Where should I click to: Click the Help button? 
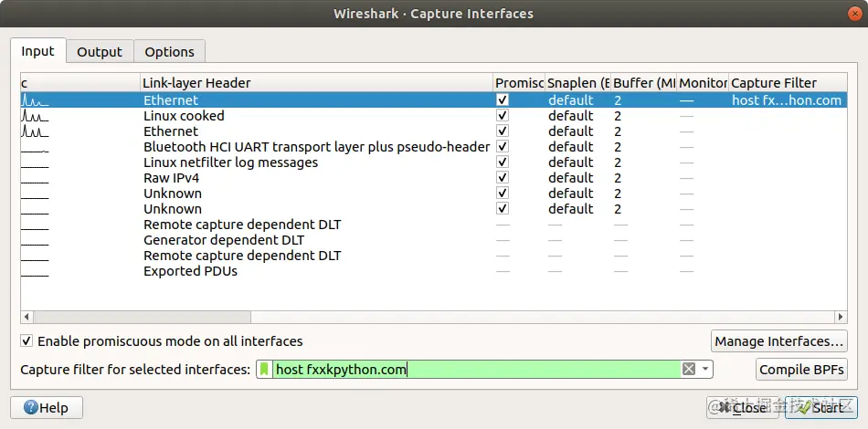click(x=47, y=408)
